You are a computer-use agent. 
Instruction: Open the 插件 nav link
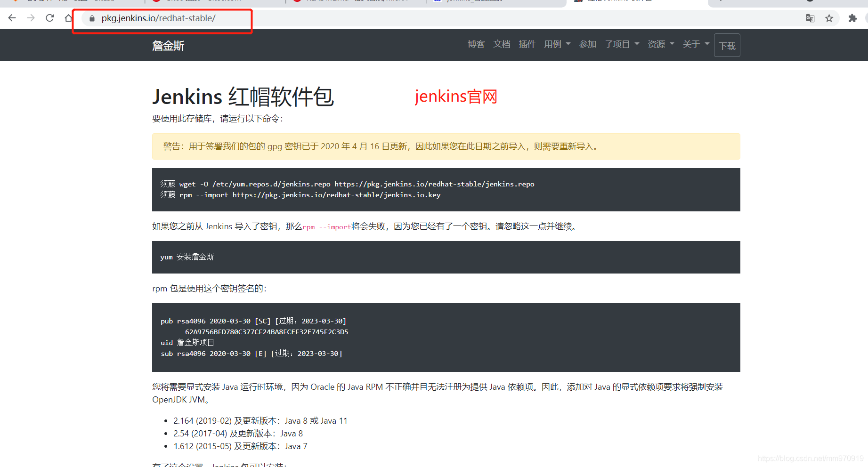pyautogui.click(x=527, y=44)
